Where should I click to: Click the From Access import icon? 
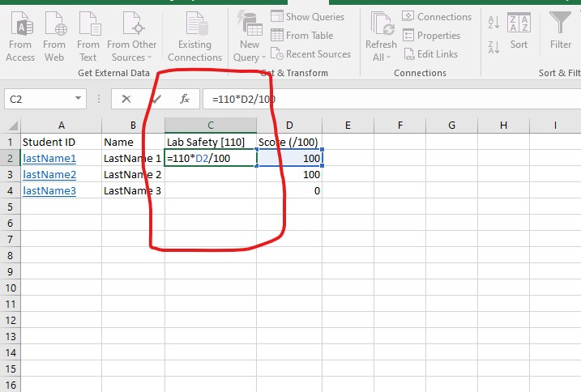[20, 24]
